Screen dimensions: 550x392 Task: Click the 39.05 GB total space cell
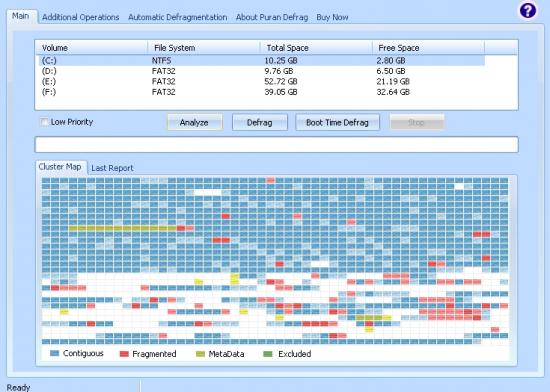pyautogui.click(x=281, y=92)
